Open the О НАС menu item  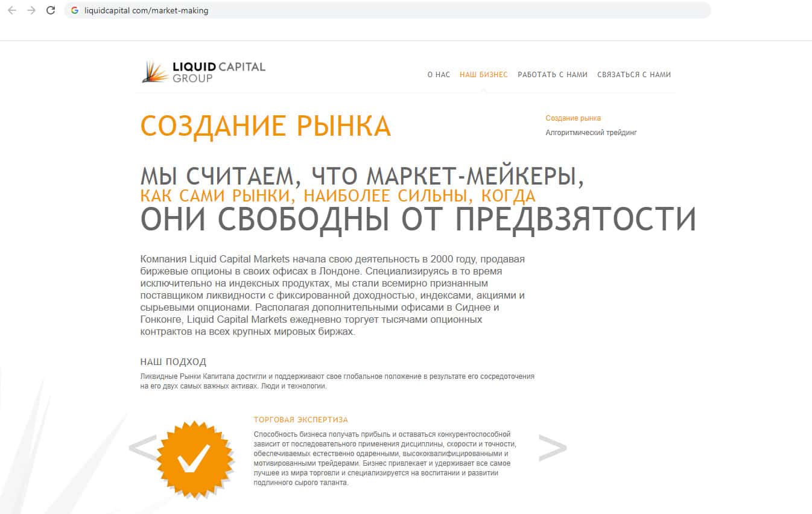click(439, 75)
